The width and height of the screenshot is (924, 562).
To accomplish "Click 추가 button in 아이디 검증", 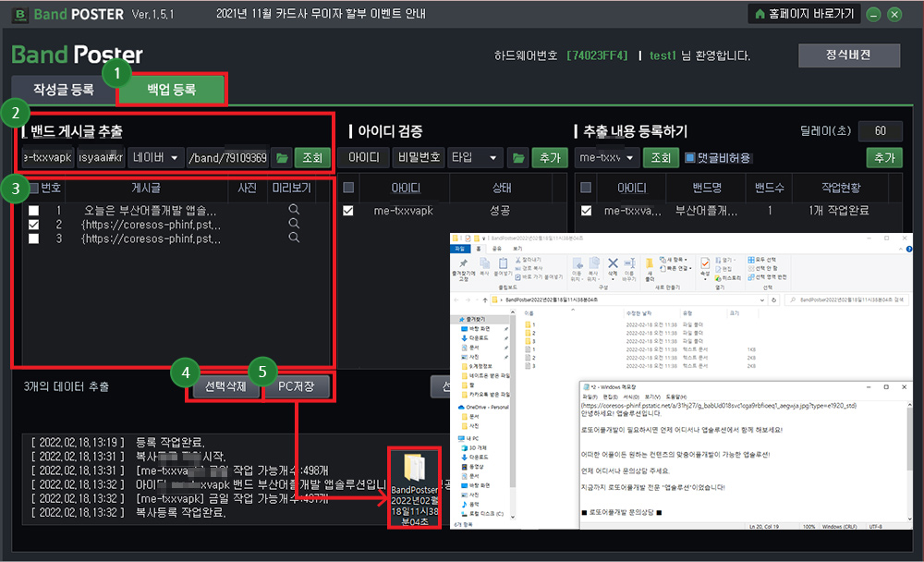I will coord(550,158).
